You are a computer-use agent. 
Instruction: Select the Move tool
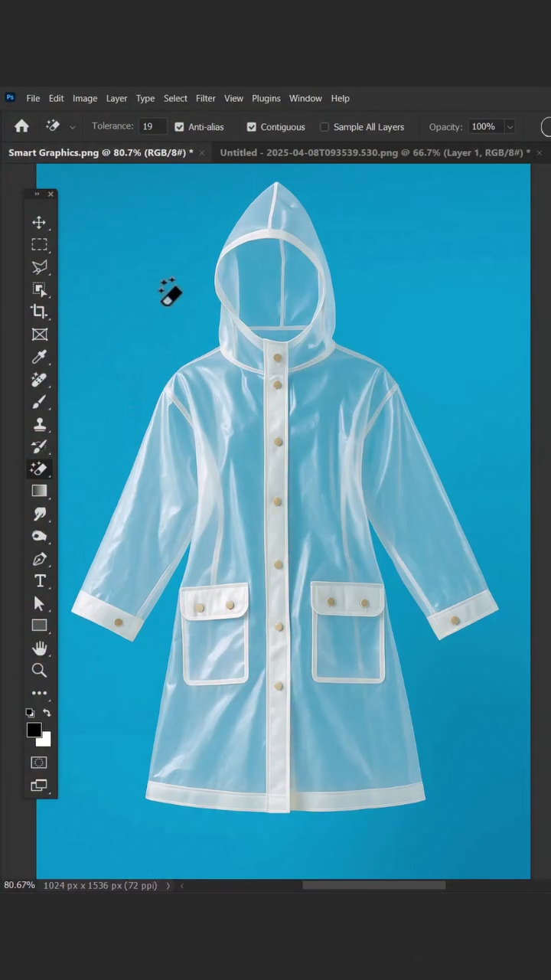pos(39,223)
